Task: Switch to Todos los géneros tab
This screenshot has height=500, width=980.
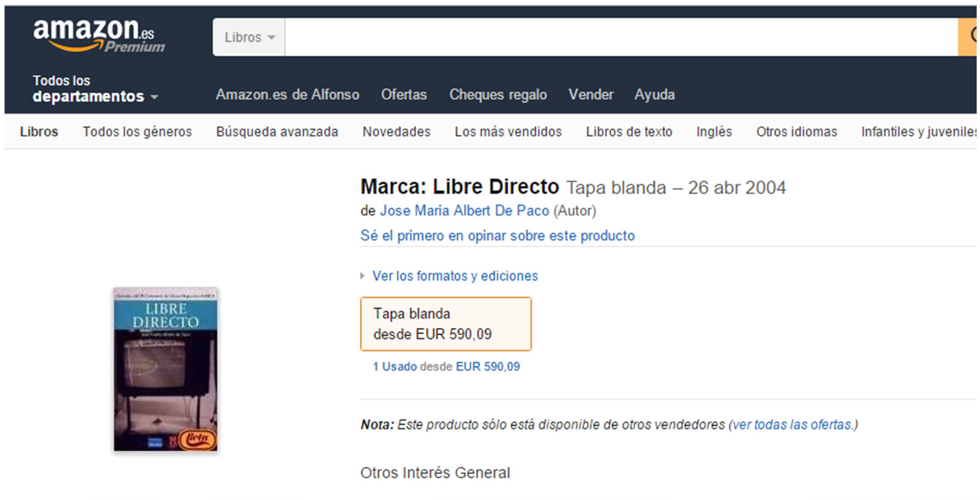Action: [137, 132]
